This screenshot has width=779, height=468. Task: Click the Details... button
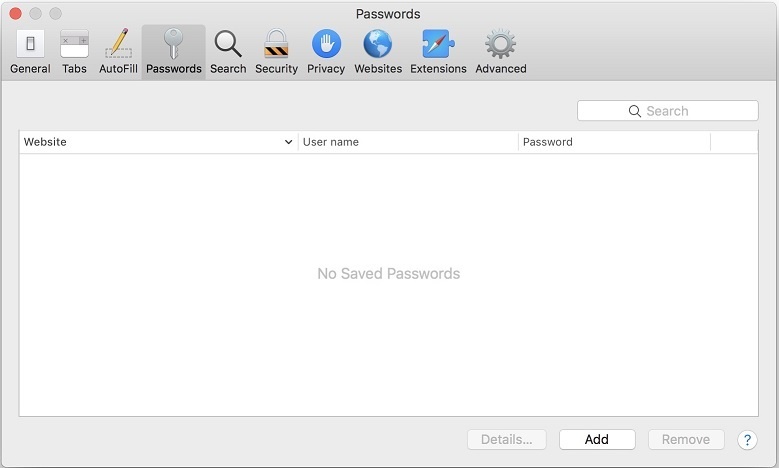[x=506, y=439]
